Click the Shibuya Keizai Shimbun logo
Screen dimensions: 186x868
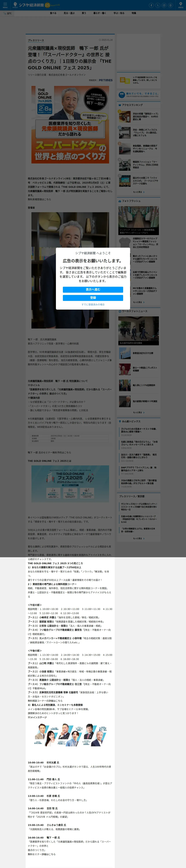click(31, 5)
